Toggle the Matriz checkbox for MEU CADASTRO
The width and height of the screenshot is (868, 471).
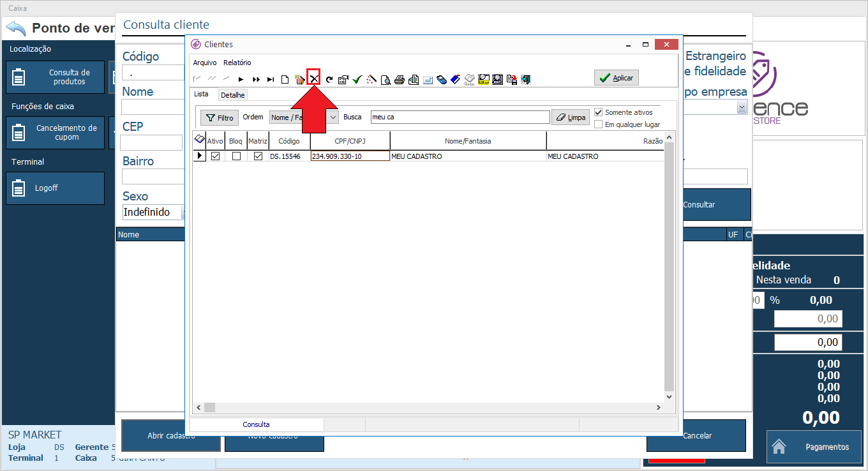tap(258, 156)
